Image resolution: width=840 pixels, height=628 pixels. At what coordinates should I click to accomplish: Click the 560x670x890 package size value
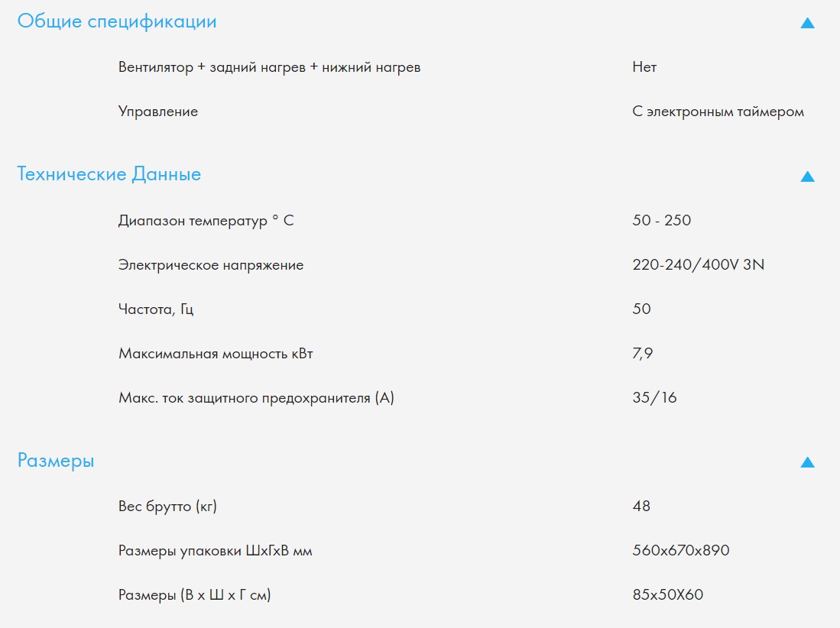[681, 550]
